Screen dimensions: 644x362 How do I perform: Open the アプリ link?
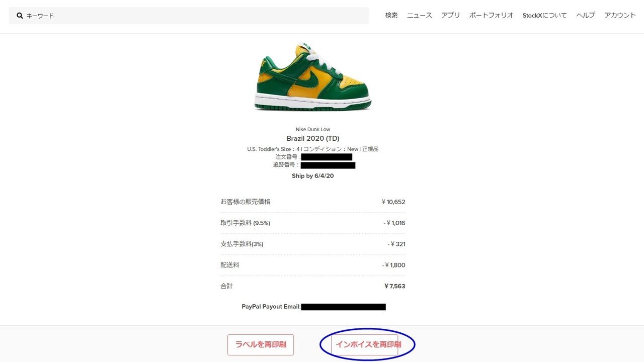point(451,16)
